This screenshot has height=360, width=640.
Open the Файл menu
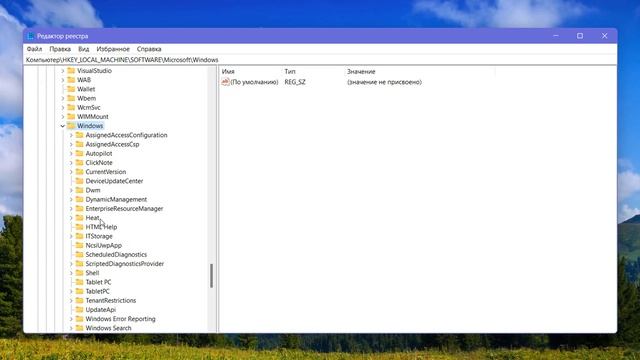click(x=34, y=49)
